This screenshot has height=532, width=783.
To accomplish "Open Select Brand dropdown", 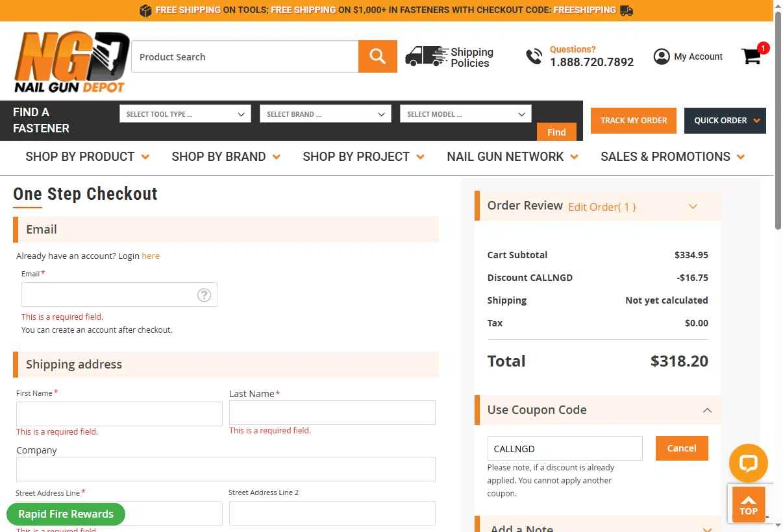I will click(x=325, y=114).
